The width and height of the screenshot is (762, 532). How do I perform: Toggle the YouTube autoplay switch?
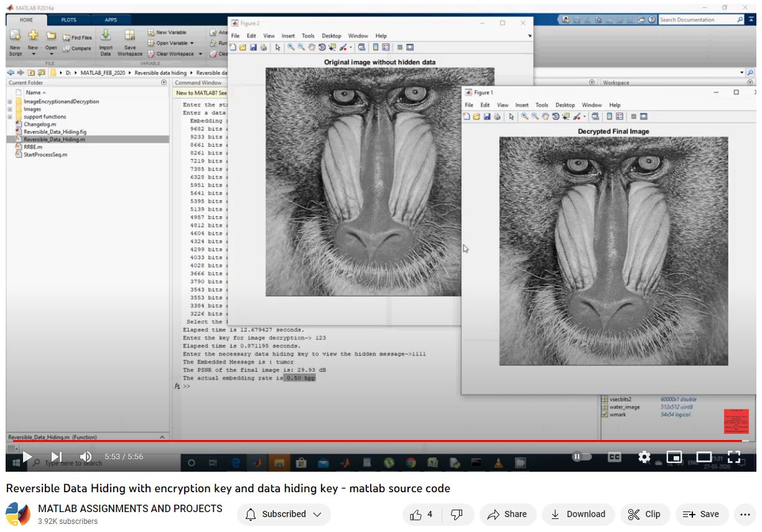[582, 457]
